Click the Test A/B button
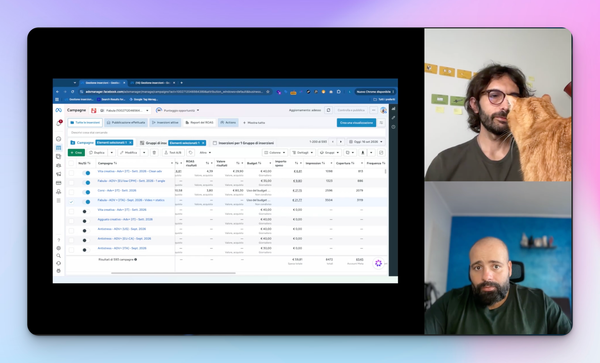This screenshot has height=363, width=600. coord(173,153)
